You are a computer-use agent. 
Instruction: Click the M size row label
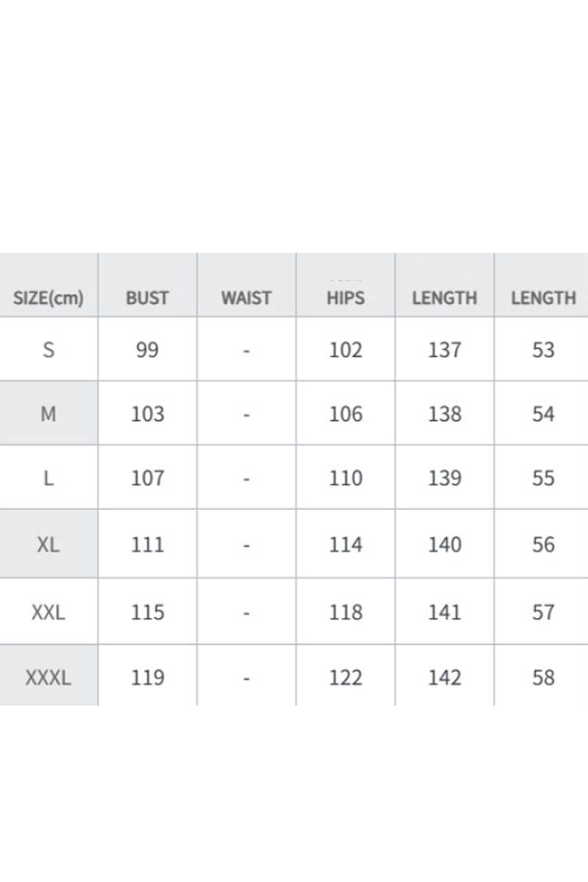tap(49, 415)
